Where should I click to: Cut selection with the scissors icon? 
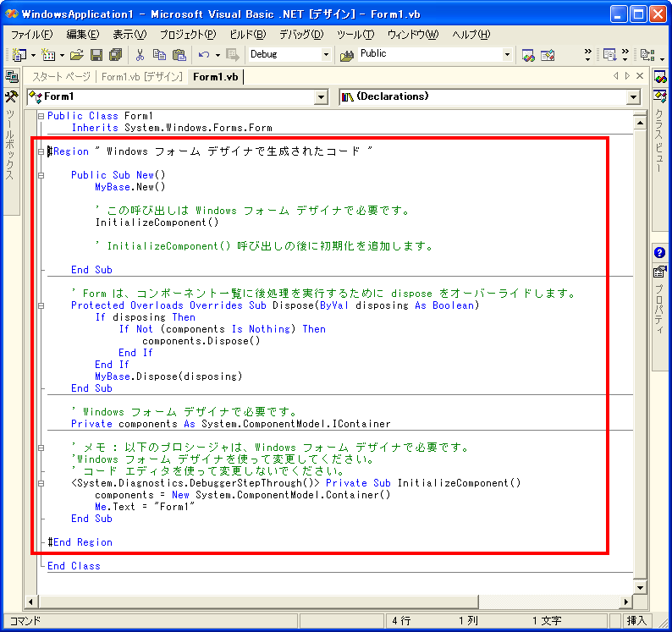pos(140,54)
